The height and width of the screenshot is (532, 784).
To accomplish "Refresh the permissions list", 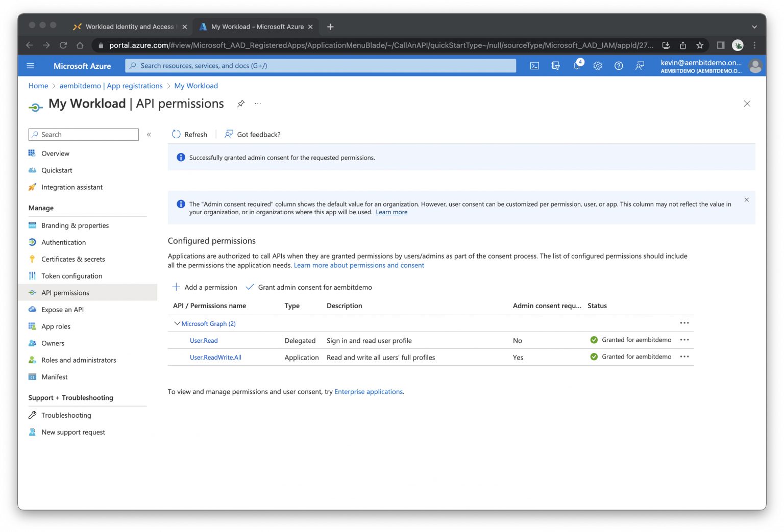I will tap(189, 135).
